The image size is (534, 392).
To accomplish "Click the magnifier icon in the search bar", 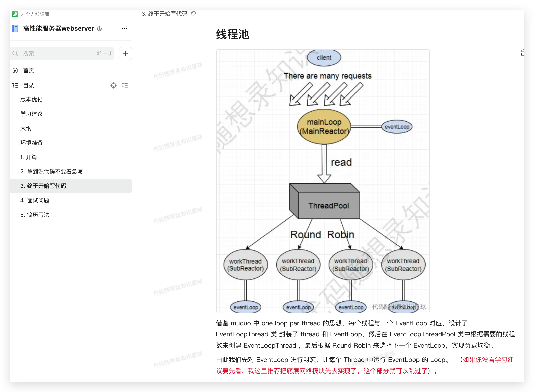I will (15, 53).
